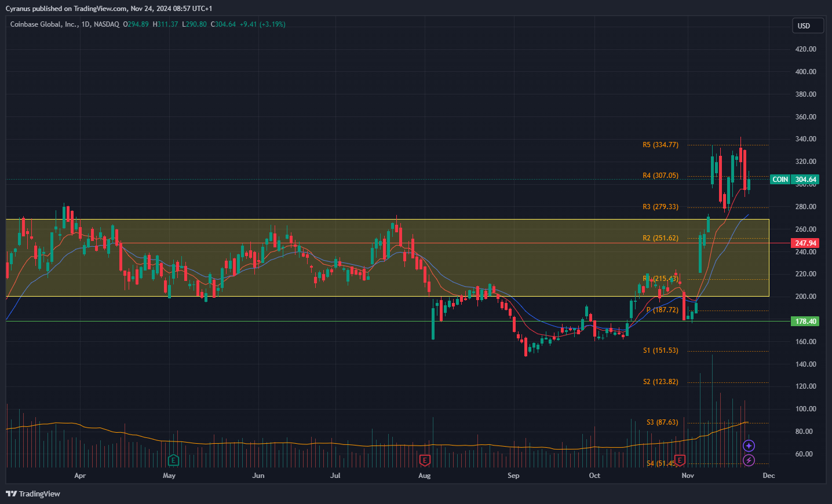Click the Sep label on time axis
This screenshot has height=504, width=832.
pos(513,476)
